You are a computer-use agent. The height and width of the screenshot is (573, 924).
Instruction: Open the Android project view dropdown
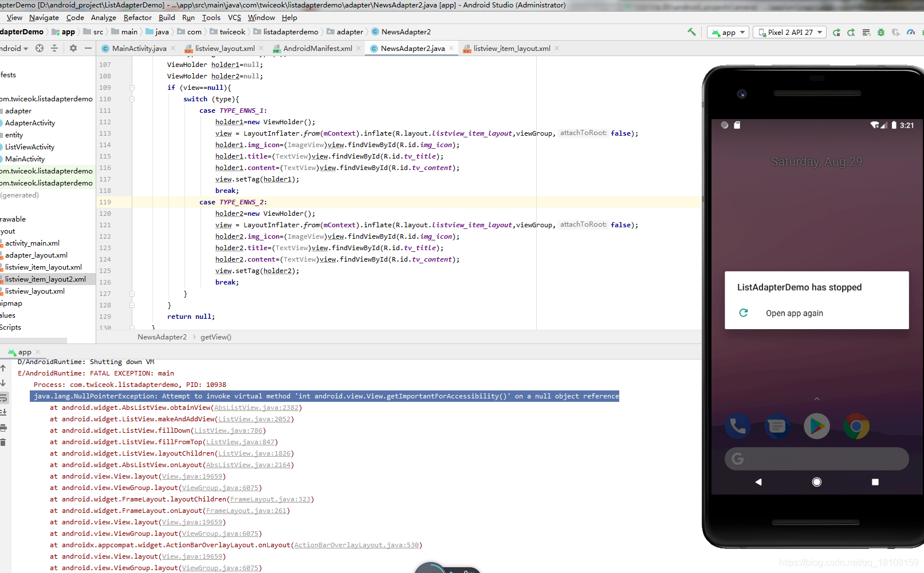coord(14,48)
